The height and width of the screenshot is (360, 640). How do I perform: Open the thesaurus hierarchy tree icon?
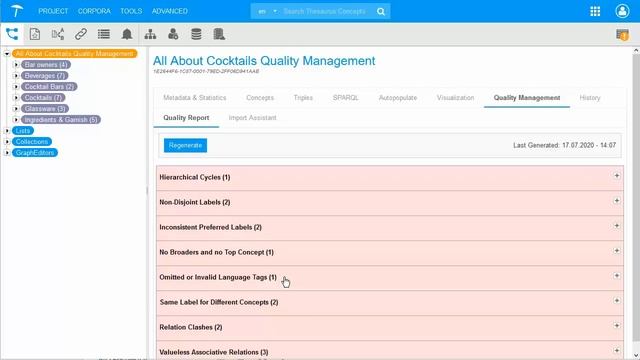point(12,34)
